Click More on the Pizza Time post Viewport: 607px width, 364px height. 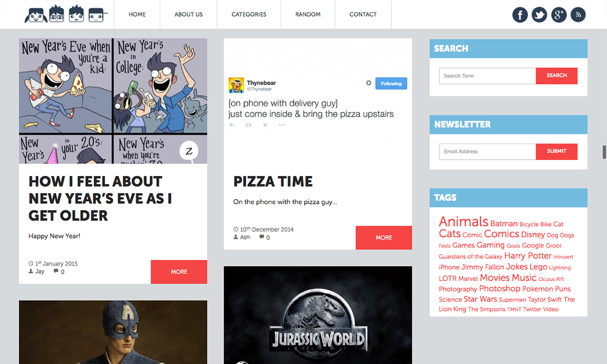pos(384,238)
